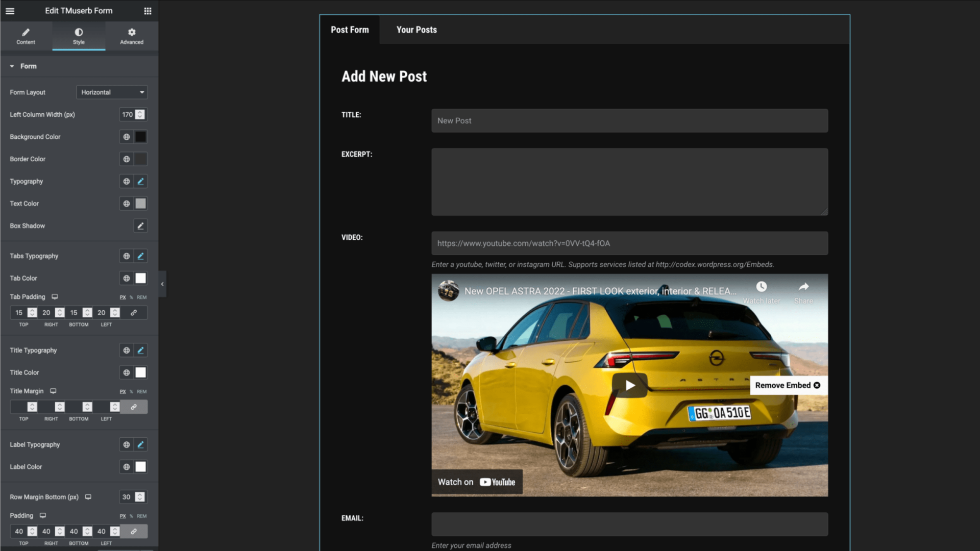
Task: Switch to the Your Posts tab
Action: pyautogui.click(x=416, y=30)
